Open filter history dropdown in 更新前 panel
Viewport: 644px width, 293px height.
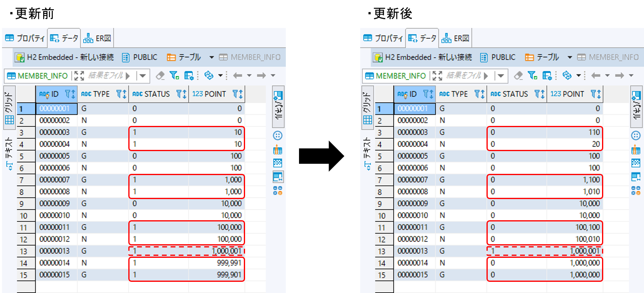[143, 76]
